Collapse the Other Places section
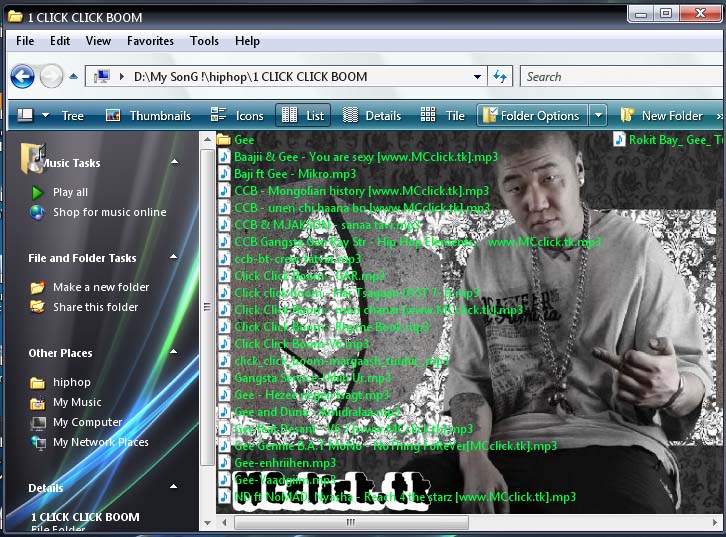This screenshot has height=537, width=726. coord(174,352)
